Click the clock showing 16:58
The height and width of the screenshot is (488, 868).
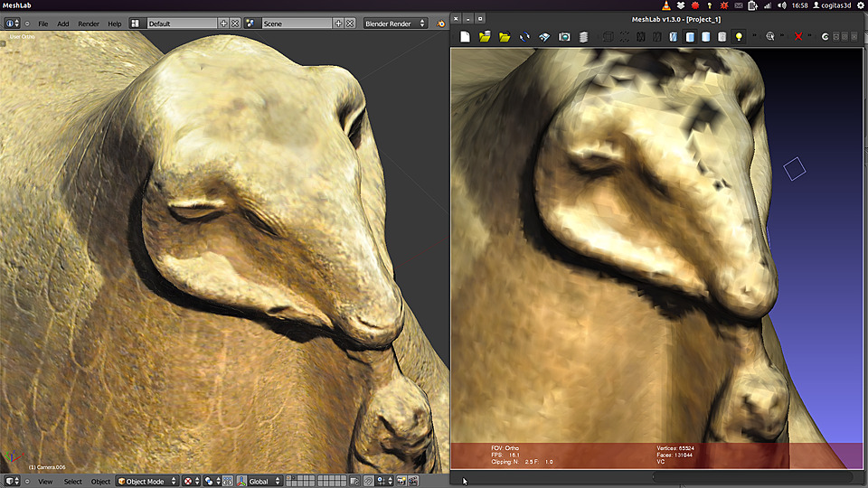pyautogui.click(x=799, y=5)
